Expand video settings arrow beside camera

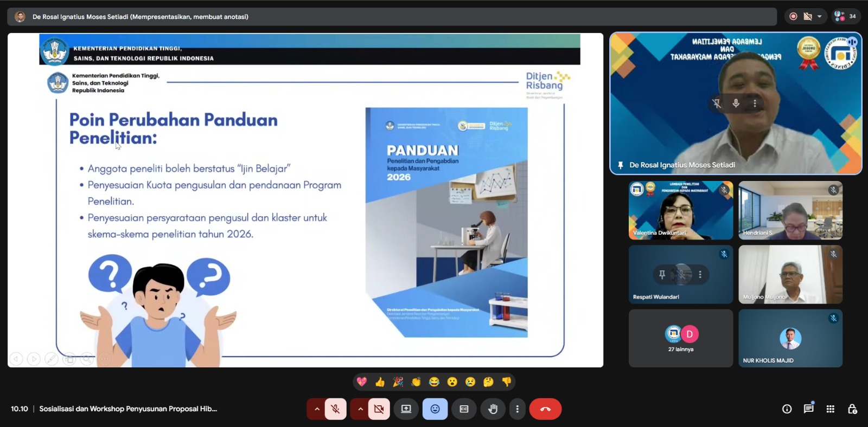[360, 409]
